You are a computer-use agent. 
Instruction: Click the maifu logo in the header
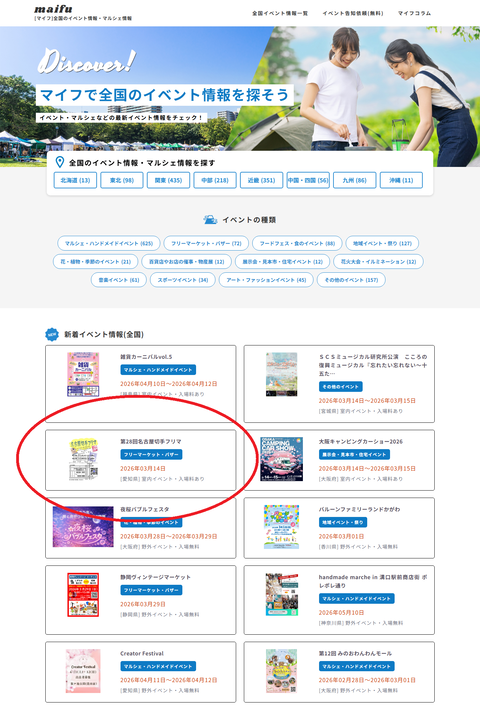53,9
